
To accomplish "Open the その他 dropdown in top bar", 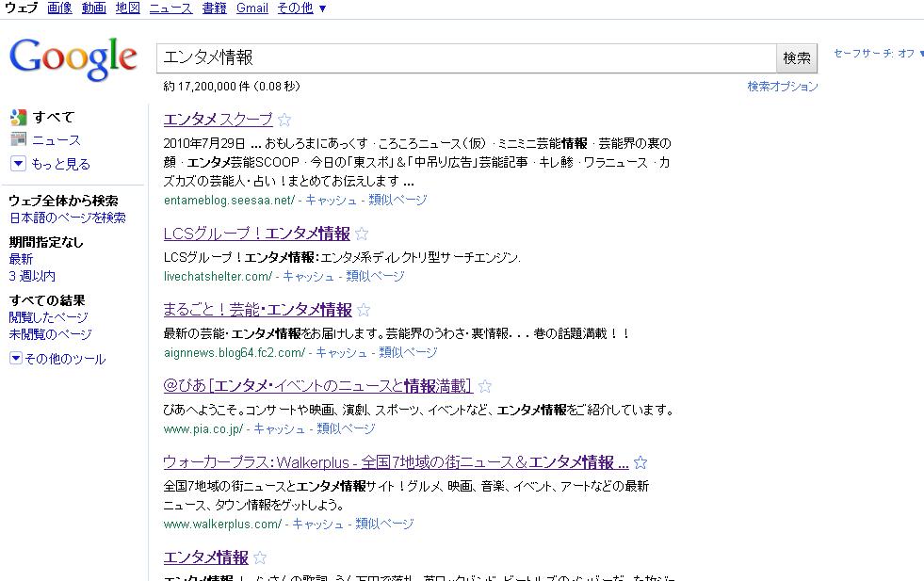I will [x=301, y=8].
